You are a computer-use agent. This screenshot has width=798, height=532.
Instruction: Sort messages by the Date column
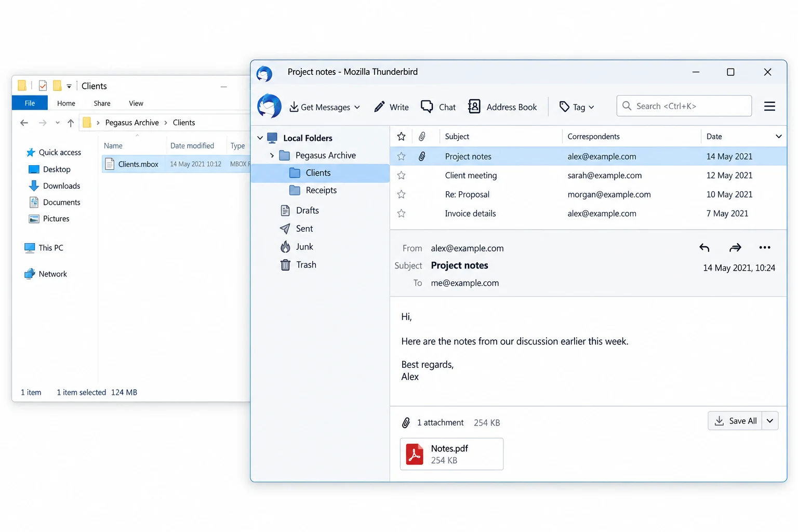coord(714,137)
